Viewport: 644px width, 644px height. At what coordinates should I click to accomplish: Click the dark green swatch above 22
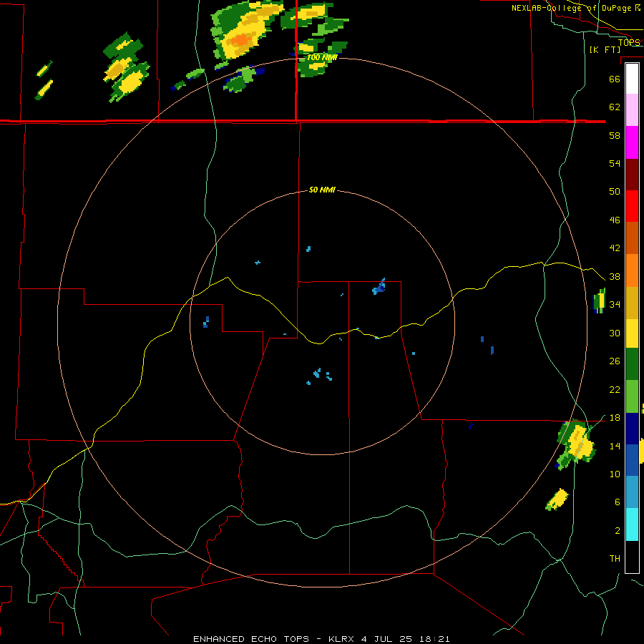tap(632, 364)
